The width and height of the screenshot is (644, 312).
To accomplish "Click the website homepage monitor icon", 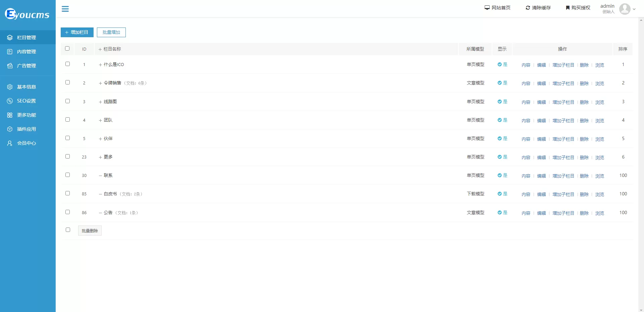I will pyautogui.click(x=487, y=8).
